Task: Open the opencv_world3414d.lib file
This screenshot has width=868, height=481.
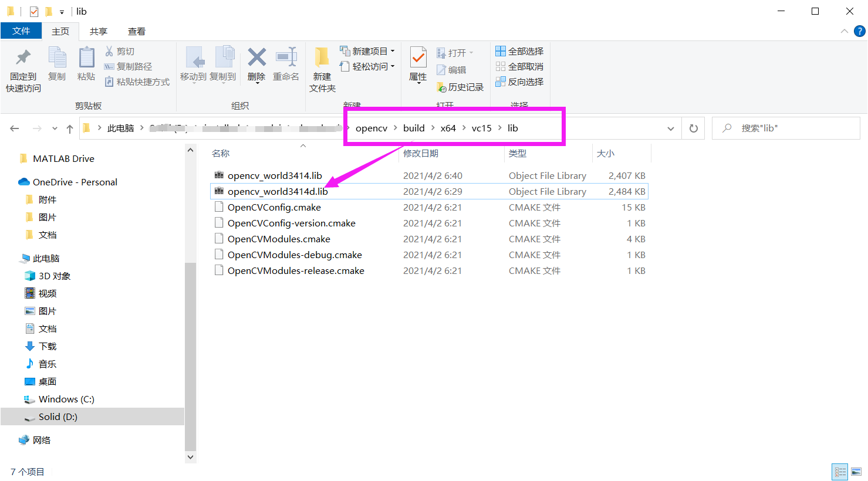Action: click(x=276, y=191)
